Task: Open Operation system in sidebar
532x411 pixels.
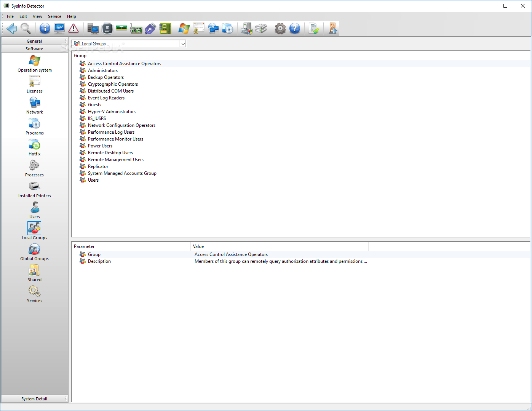Action: coord(35,64)
